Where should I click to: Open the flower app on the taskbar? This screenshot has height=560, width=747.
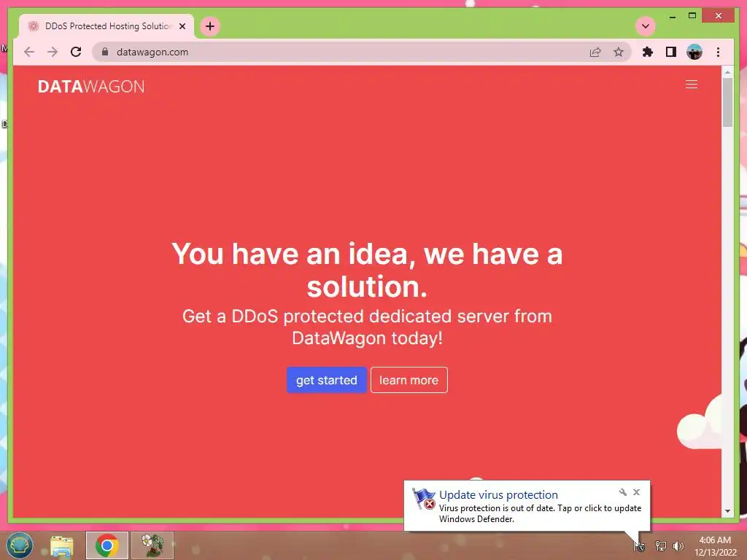(152, 545)
